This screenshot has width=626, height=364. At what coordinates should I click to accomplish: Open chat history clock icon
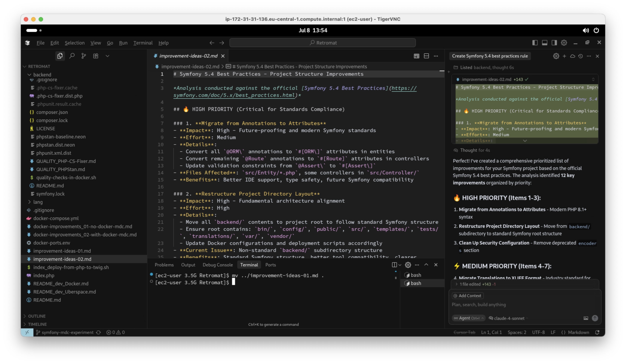click(581, 56)
